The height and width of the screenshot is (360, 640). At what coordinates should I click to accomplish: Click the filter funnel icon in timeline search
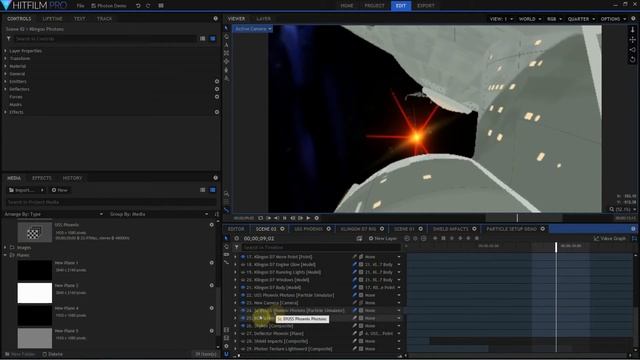237,247
